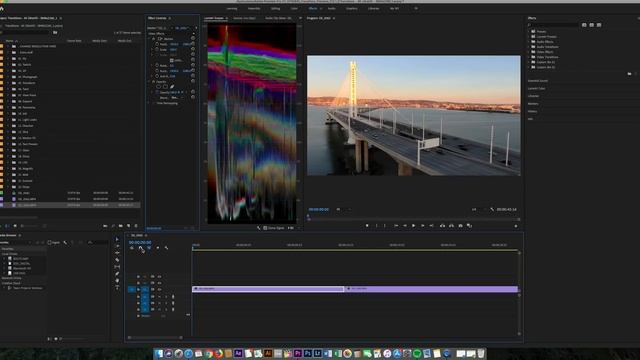Select the Ripple Edit tool
This screenshot has height=360, width=640.
click(x=117, y=253)
